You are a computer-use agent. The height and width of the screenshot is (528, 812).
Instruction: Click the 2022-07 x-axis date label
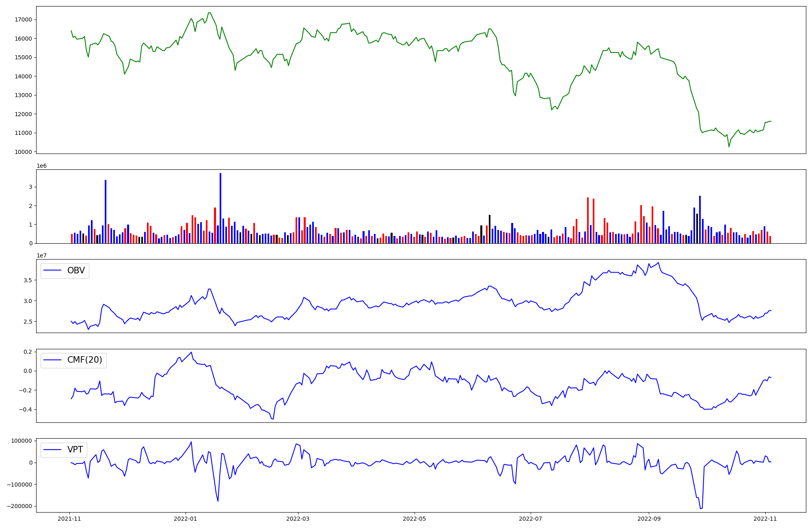pyautogui.click(x=530, y=519)
